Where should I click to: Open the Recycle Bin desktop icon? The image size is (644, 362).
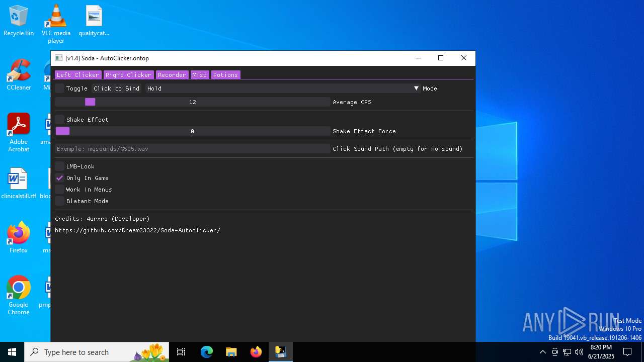pos(19,21)
